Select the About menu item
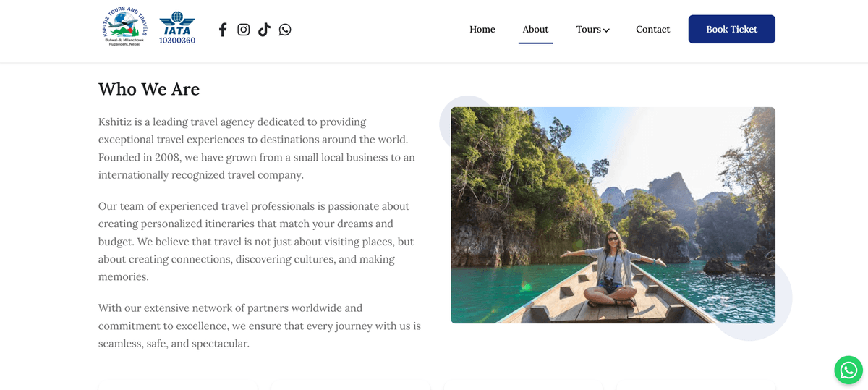868x390 pixels. [535, 30]
